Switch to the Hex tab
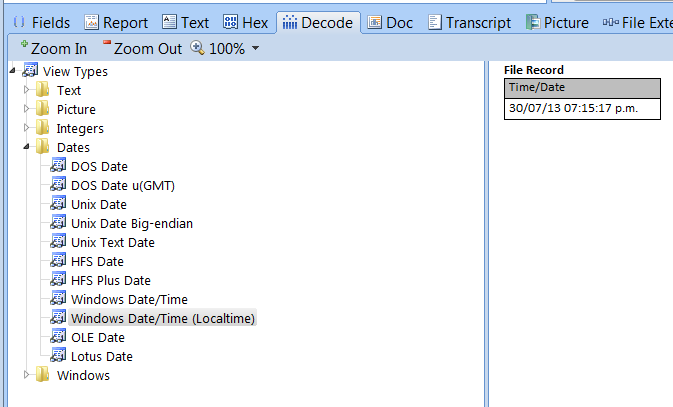Image resolution: width=673 pixels, height=407 pixels. pyautogui.click(x=246, y=23)
